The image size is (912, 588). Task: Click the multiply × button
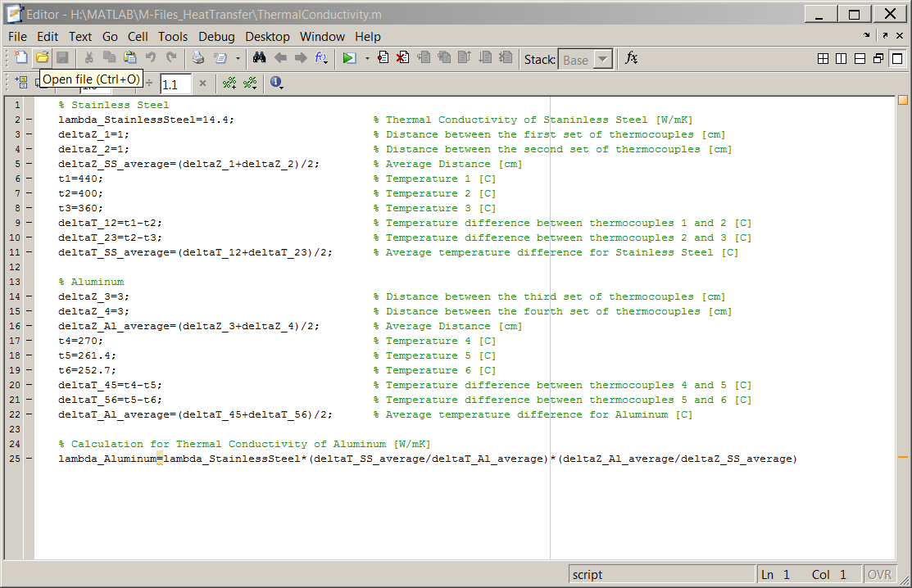[x=202, y=83]
